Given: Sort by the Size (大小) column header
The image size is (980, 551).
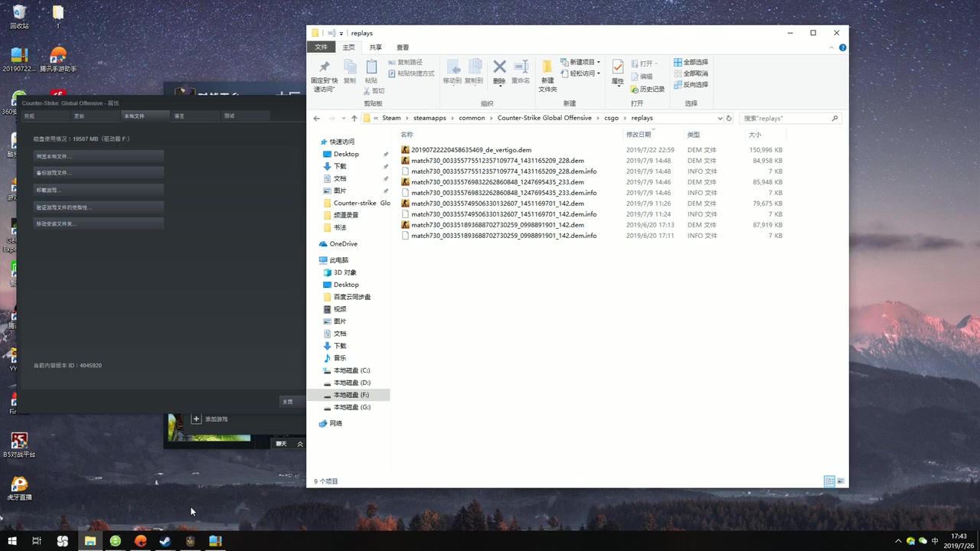Looking at the screenshot, I should 754,135.
